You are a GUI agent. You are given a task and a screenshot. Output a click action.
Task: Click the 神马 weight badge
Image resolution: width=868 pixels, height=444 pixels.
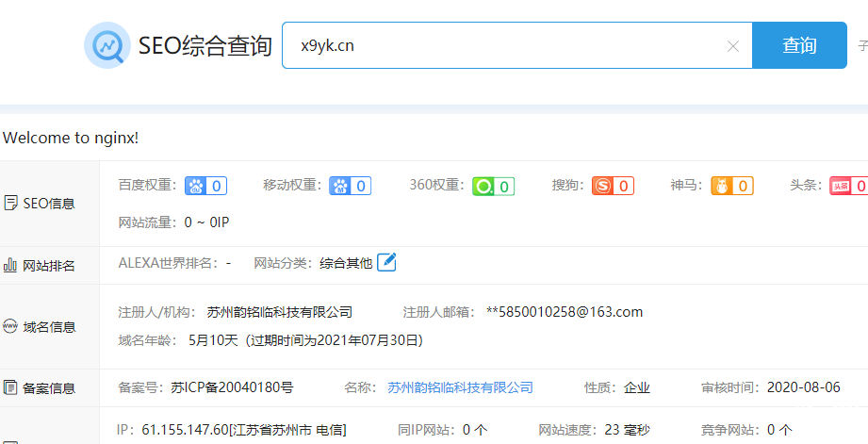point(732,186)
